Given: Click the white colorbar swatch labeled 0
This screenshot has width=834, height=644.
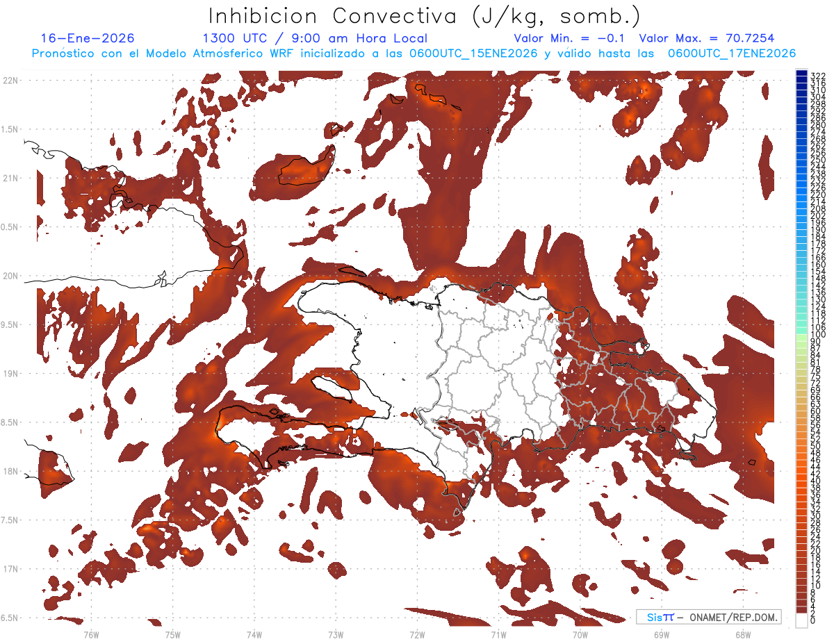Looking at the screenshot, I should point(801,620).
